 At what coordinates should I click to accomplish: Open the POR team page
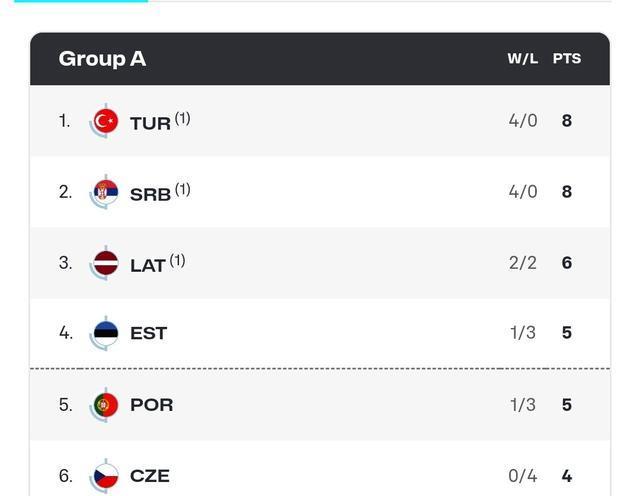click(151, 405)
